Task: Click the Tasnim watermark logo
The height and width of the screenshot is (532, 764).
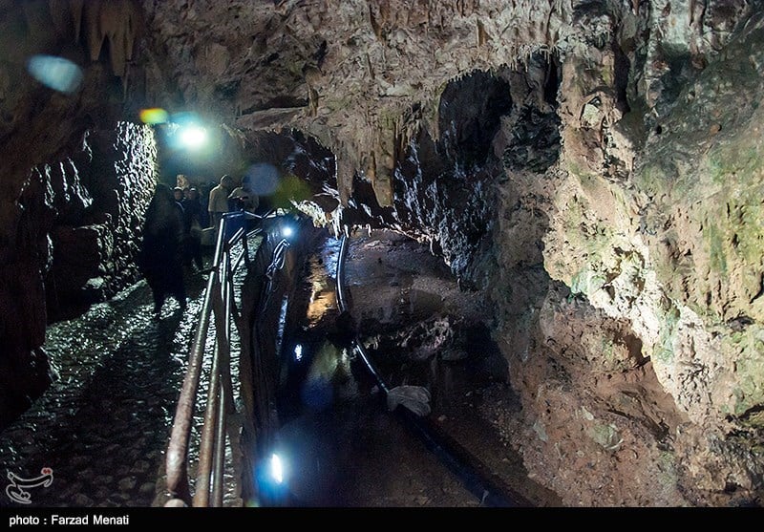Action: [29, 485]
